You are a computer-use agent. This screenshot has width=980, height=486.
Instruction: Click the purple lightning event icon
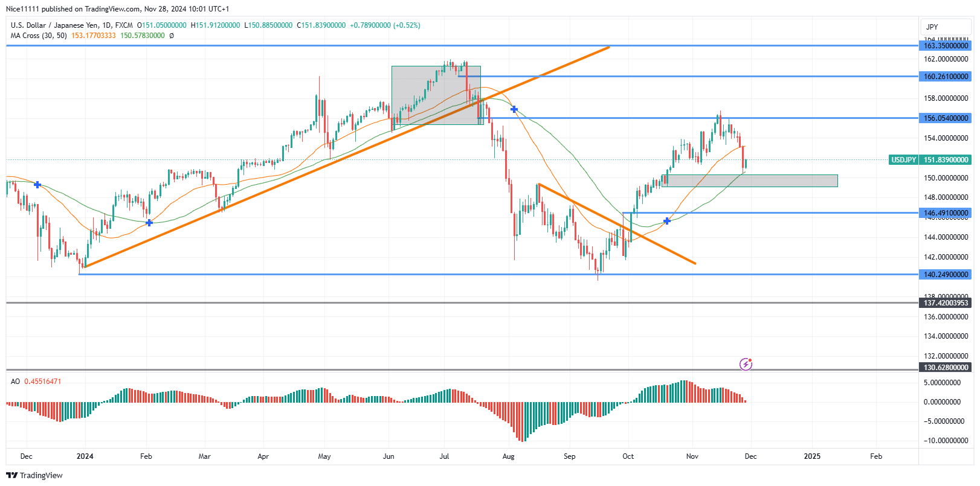pos(746,364)
